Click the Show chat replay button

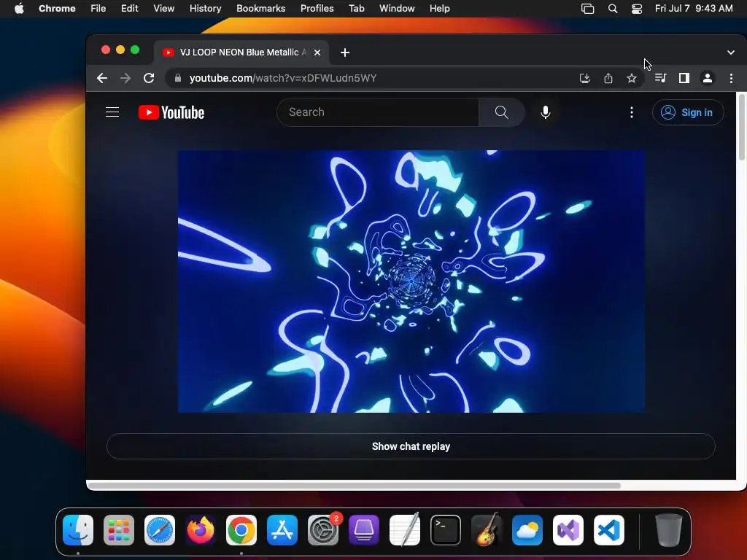[x=411, y=446]
